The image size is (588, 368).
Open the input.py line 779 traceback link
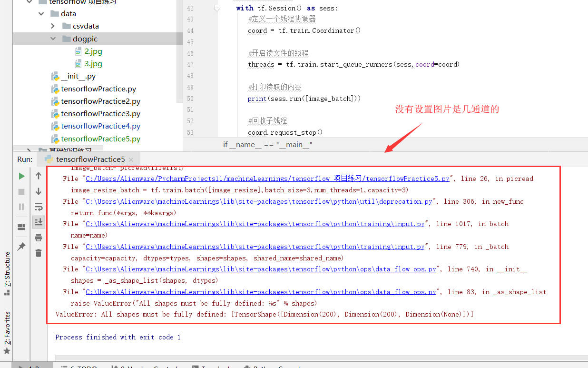[255, 247]
